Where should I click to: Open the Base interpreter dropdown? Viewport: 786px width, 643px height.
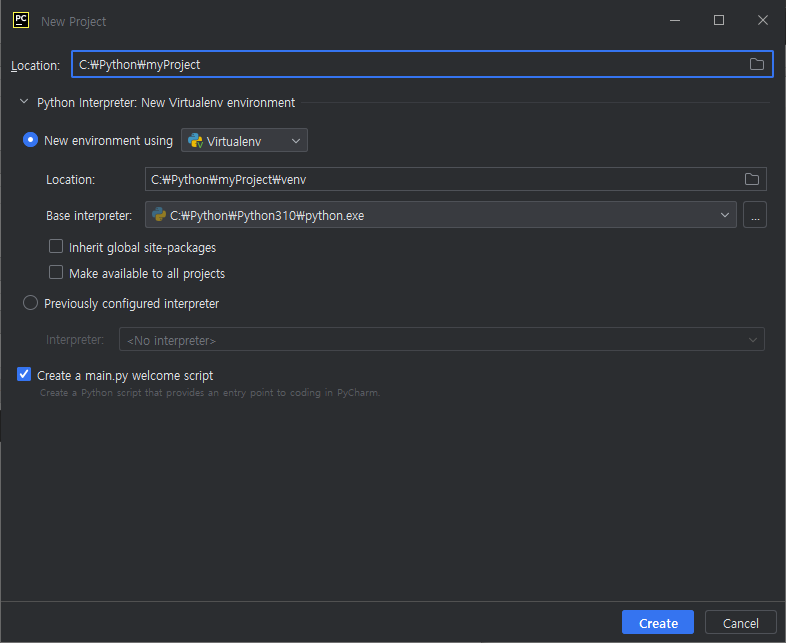[x=441, y=215]
